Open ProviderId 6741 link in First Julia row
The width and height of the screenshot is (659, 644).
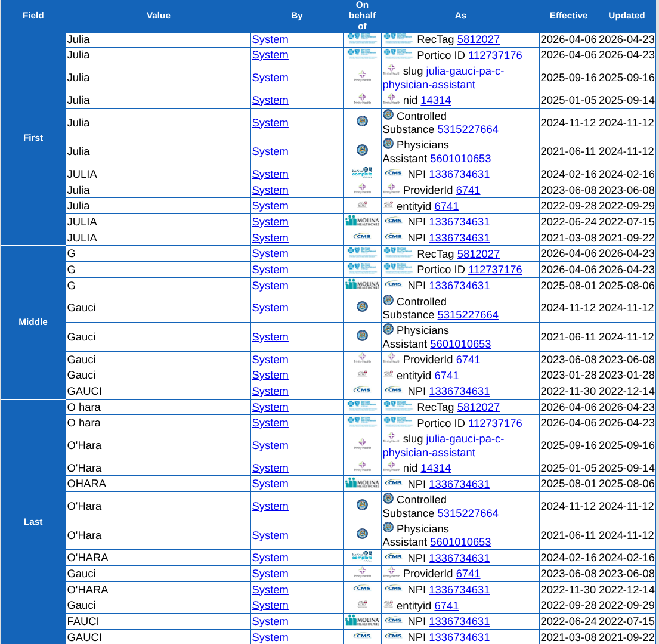pyautogui.click(x=468, y=190)
